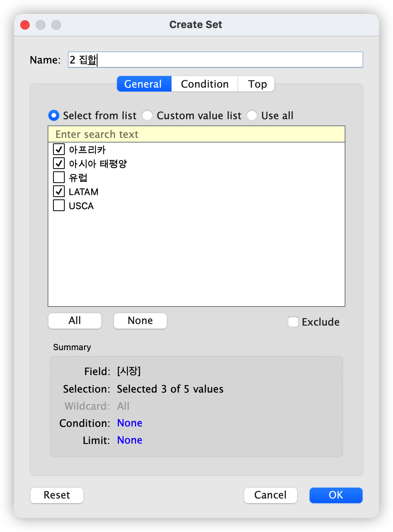
Task: Click the LATAM list label
Action: (x=83, y=192)
